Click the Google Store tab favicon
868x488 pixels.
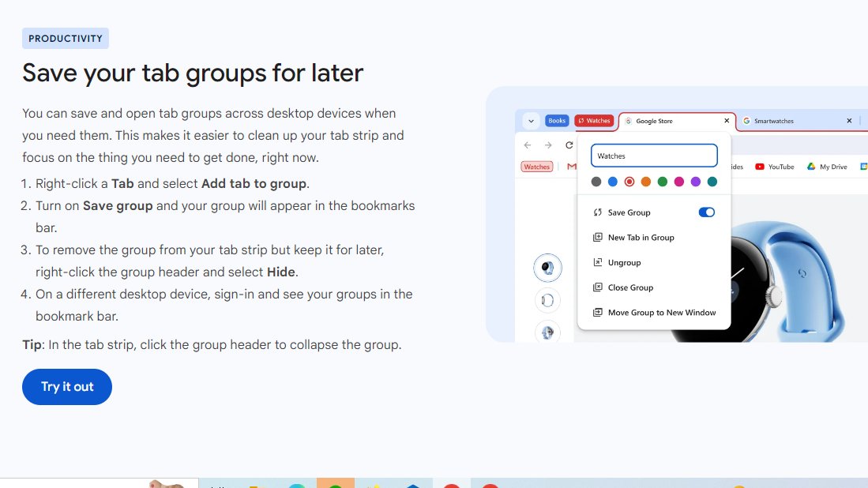[x=629, y=121]
